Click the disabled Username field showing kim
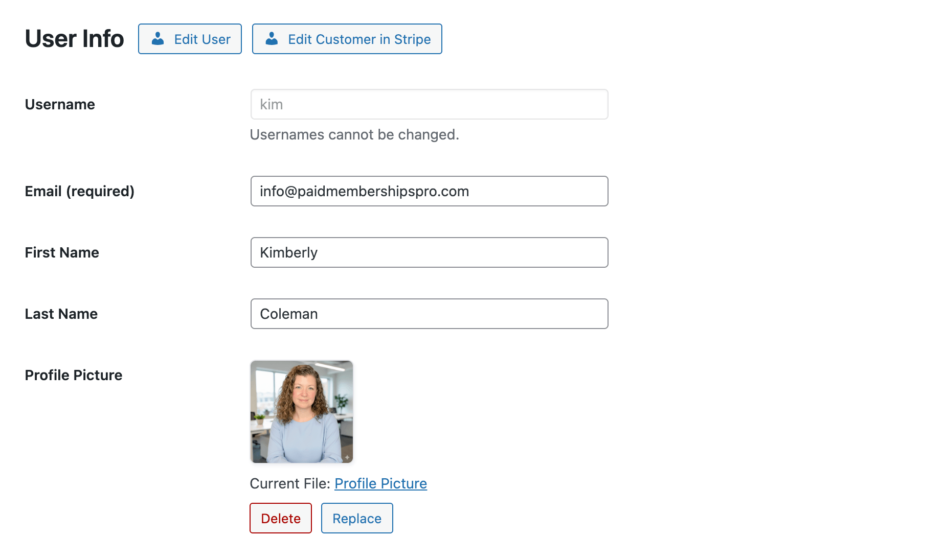The height and width of the screenshot is (560, 944). pyautogui.click(x=429, y=104)
